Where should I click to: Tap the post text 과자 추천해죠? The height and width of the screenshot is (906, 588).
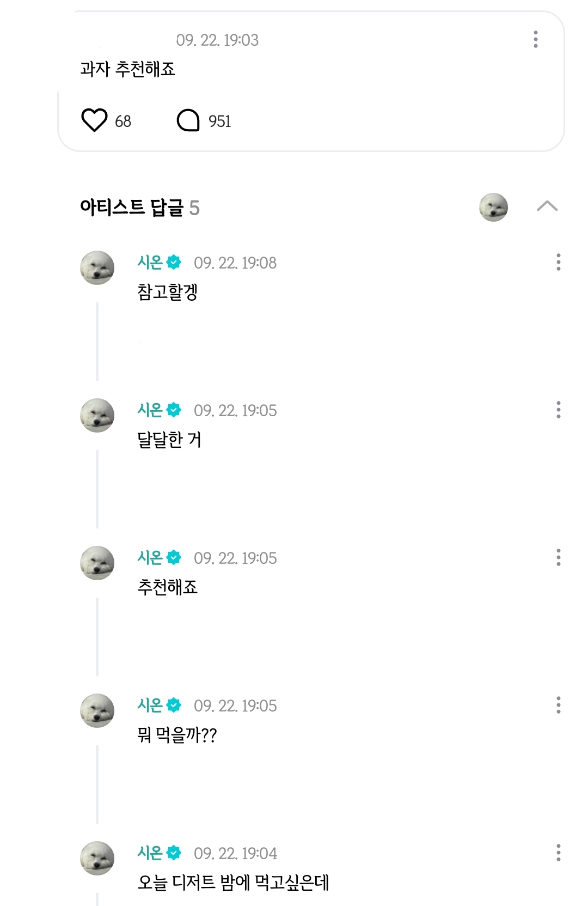(128, 69)
